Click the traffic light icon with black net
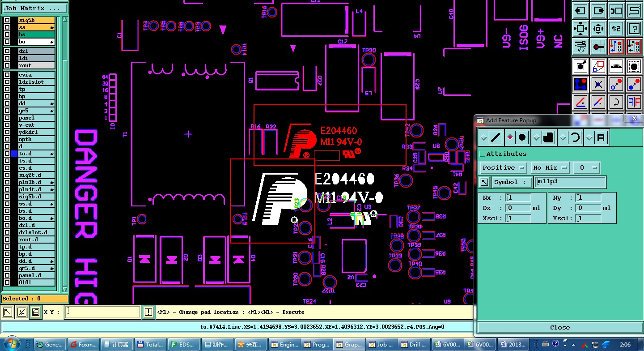Image resolution: width=644 pixels, height=351 pixels. point(634,47)
